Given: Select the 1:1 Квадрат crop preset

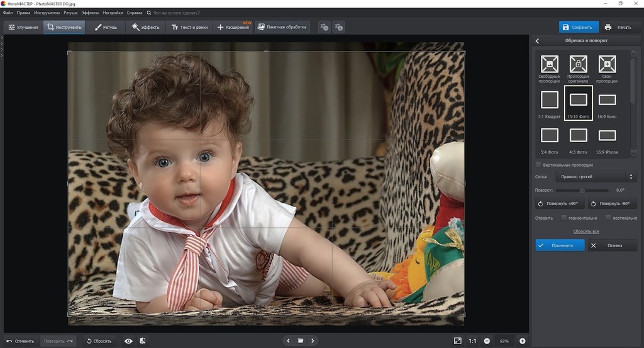Looking at the screenshot, I should 550,100.
